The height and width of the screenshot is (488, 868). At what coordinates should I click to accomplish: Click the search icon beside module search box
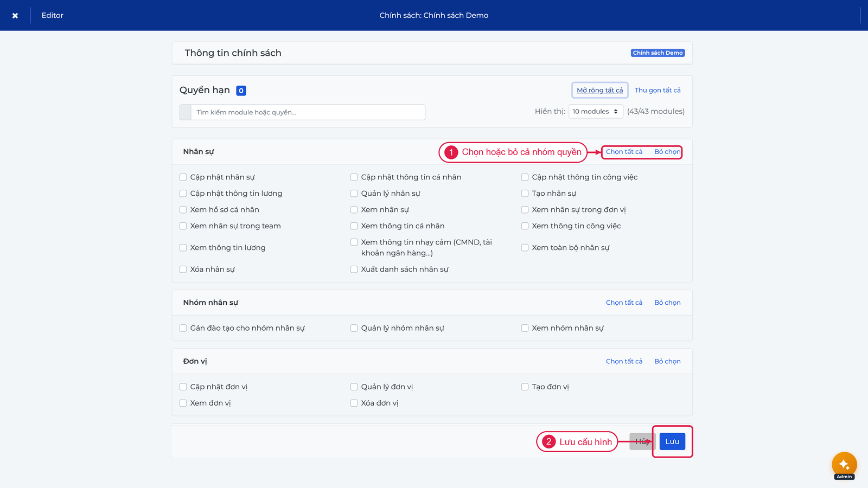pos(185,112)
